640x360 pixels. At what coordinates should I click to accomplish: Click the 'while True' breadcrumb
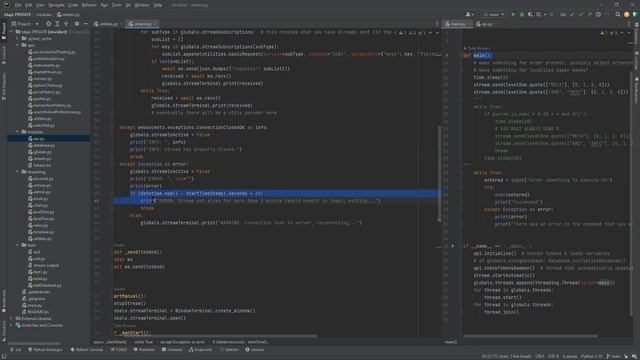[x=143, y=342]
